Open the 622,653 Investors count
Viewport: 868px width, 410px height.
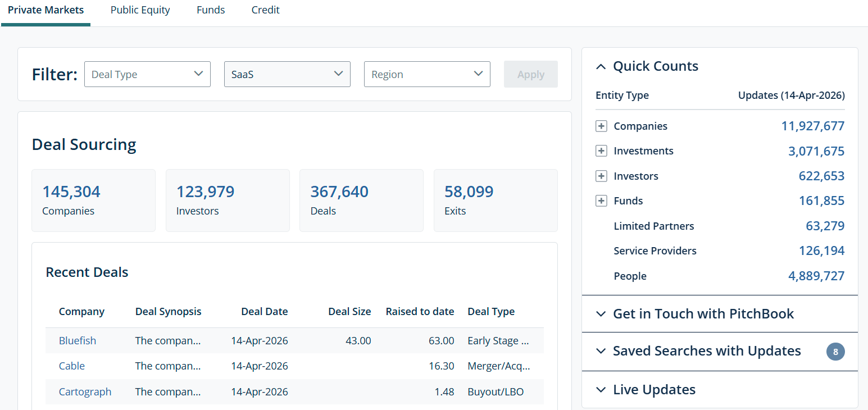pos(821,176)
